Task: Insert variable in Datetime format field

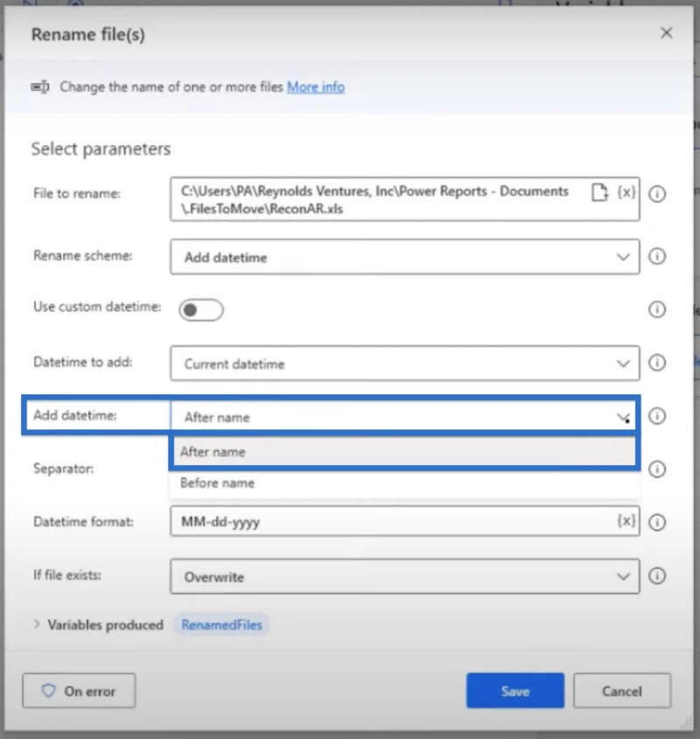Action: (x=626, y=520)
